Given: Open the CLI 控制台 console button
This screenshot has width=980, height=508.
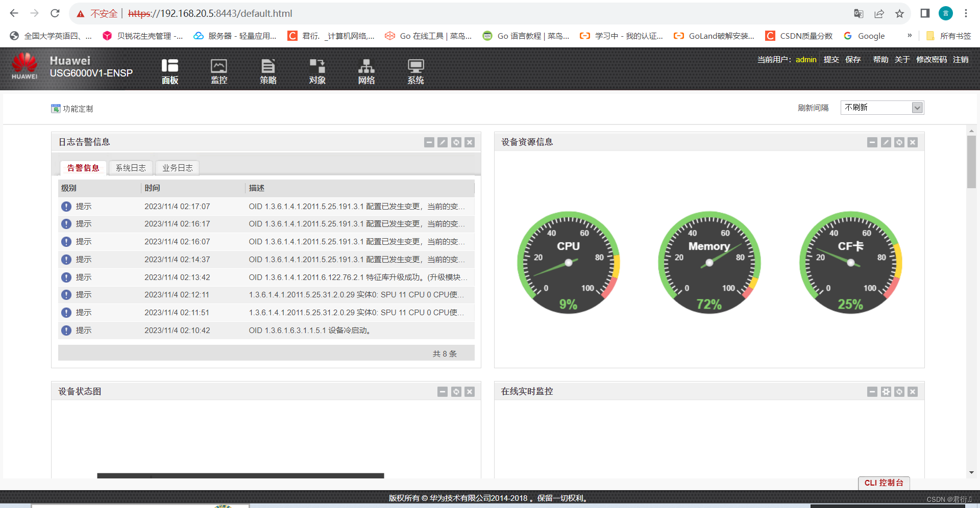Looking at the screenshot, I should click(884, 483).
